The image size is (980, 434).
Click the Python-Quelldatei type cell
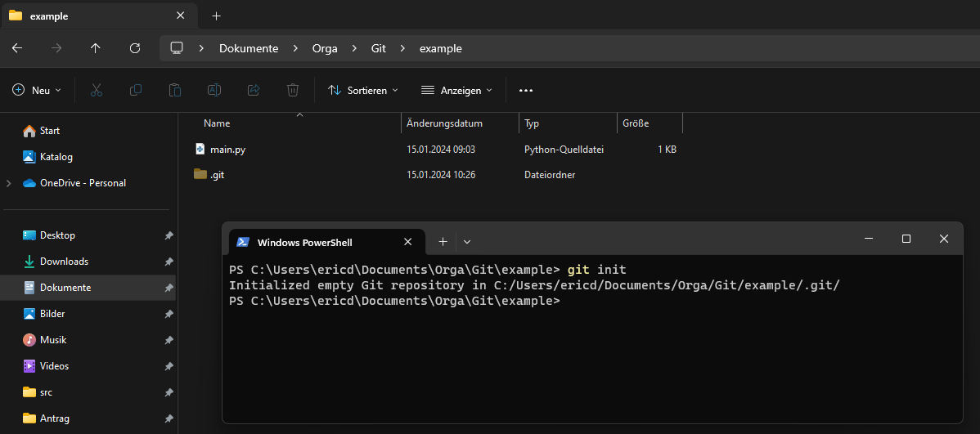[x=564, y=150]
